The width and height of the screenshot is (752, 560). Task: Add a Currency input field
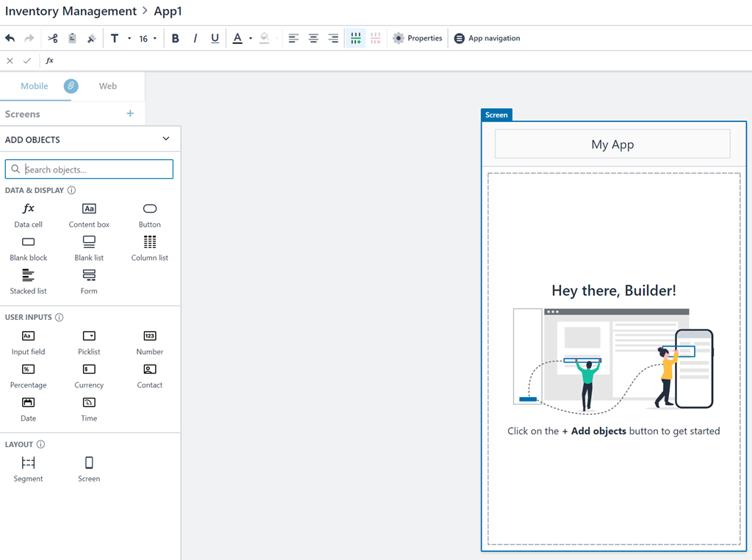[89, 375]
